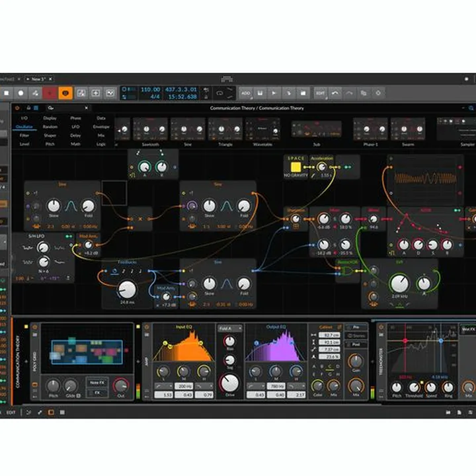The height and width of the screenshot is (476, 476).
Task: Open the Input EQ high band shape dropdown
Action: (x=204, y=386)
